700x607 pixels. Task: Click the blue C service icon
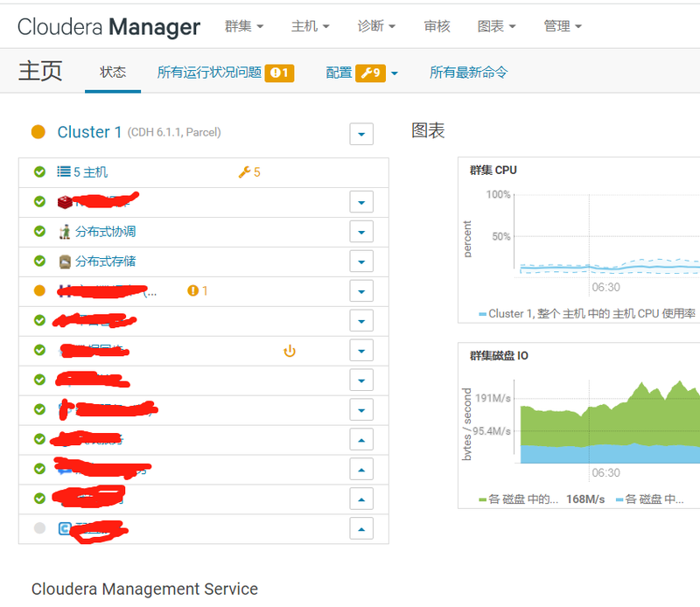[x=65, y=529]
